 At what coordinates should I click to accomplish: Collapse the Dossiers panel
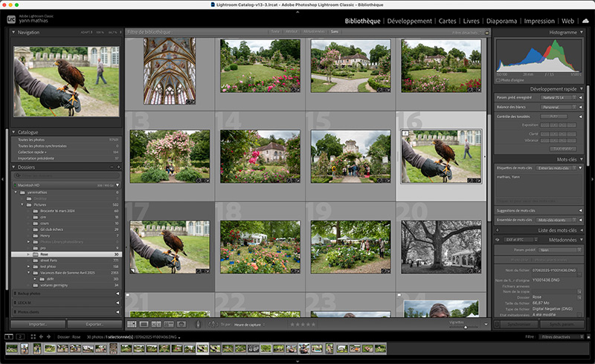tap(13, 167)
